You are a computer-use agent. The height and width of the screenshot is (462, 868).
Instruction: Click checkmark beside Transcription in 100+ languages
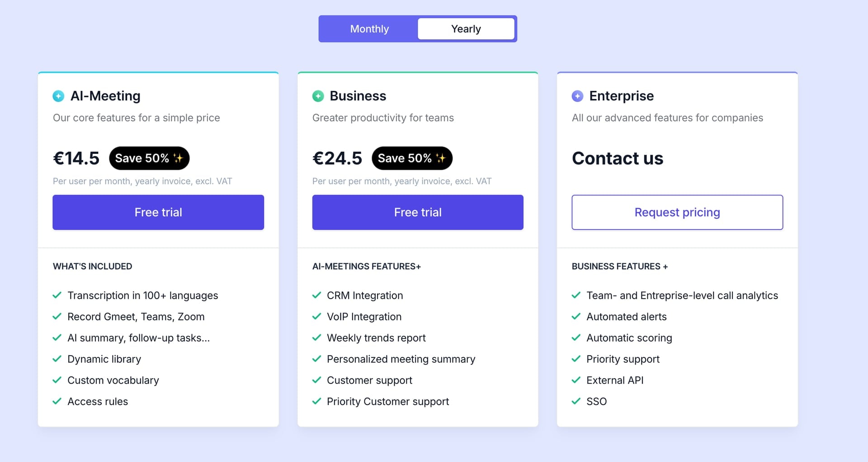point(57,295)
